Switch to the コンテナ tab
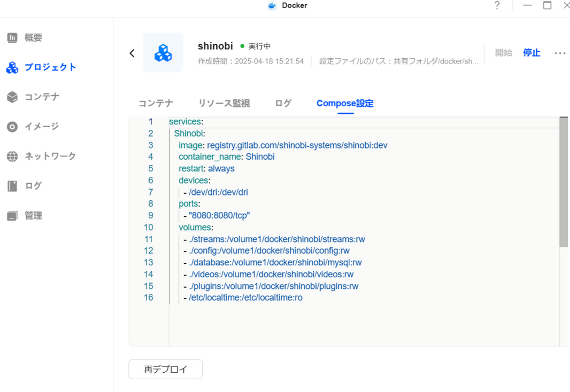The width and height of the screenshot is (570, 392). pos(156,103)
